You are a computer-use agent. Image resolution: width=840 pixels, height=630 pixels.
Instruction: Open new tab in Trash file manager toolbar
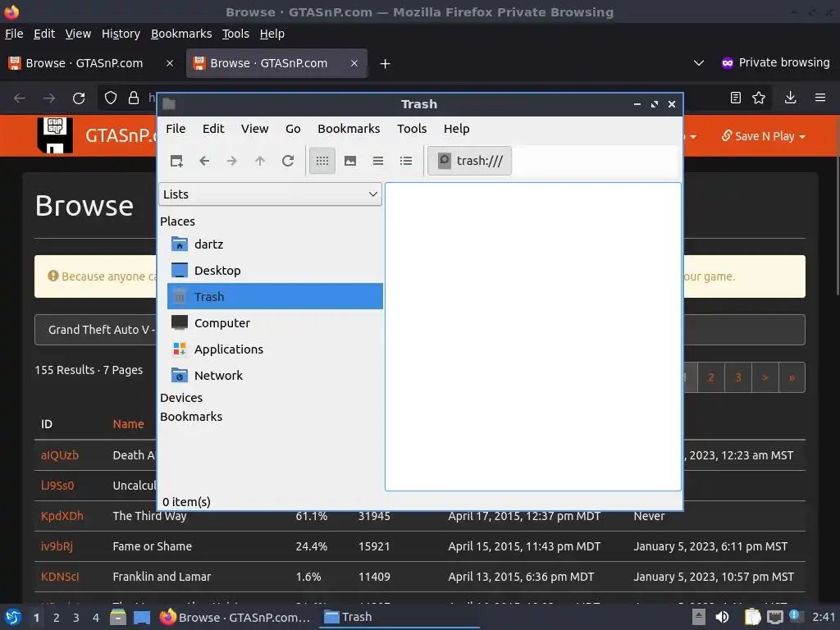click(176, 161)
